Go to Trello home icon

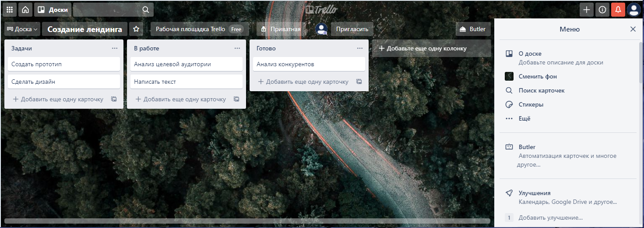25,10
